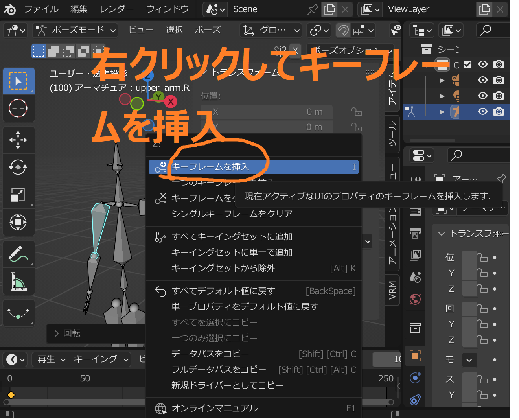Image resolution: width=519 pixels, height=420 pixels.
Task: Select the Move tool
Action: (x=18, y=140)
